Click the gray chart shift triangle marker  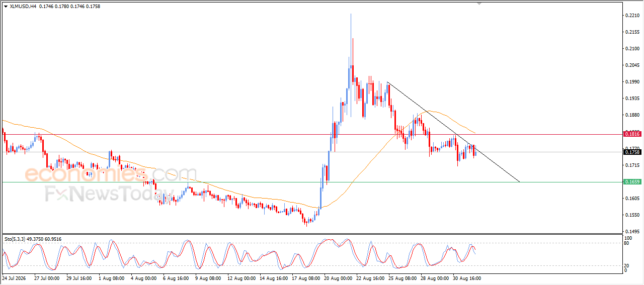pos(479,4)
